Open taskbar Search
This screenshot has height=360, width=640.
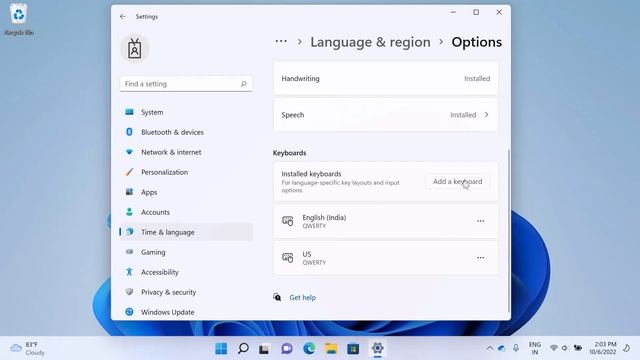tap(243, 349)
